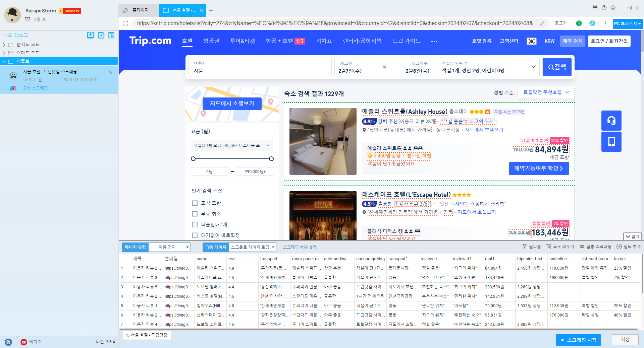Check the 대기없이 바로확정 checkbox
644x348 pixels.
point(195,235)
